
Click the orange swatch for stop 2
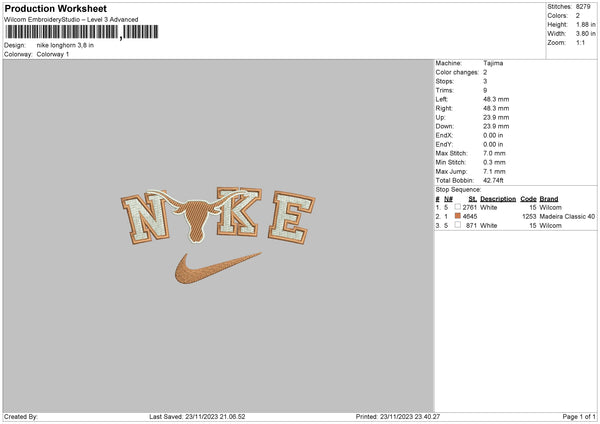point(457,216)
